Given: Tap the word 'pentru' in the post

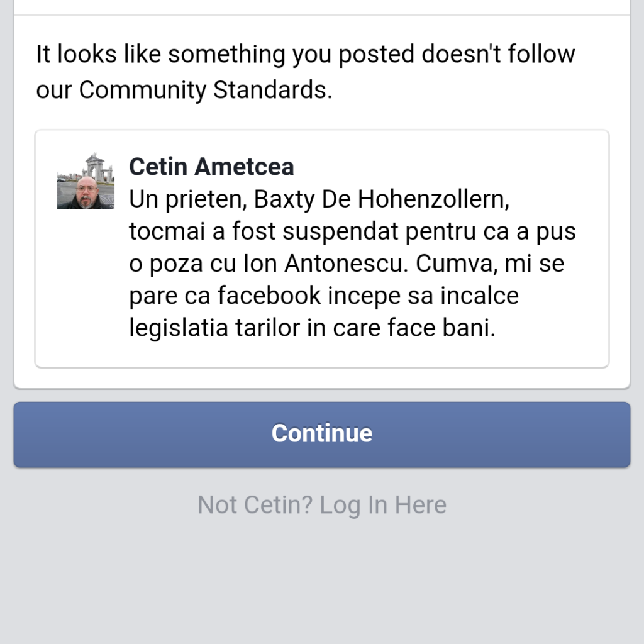Looking at the screenshot, I should 440,232.
